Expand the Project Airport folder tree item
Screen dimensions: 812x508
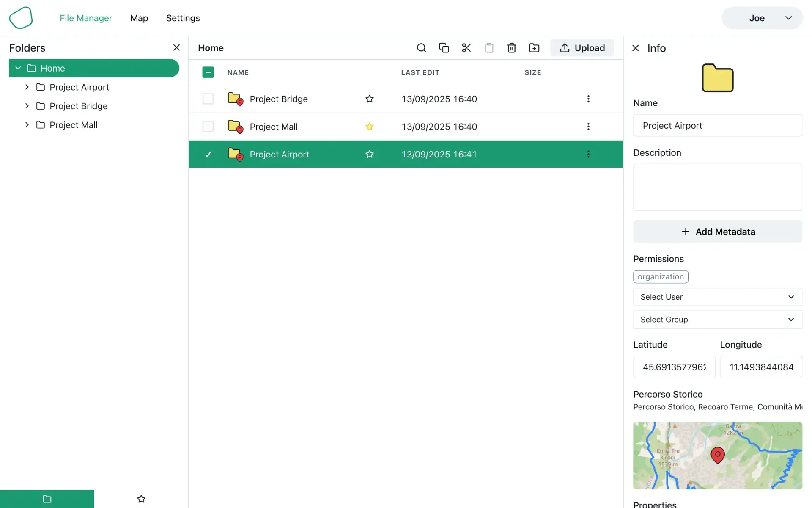pos(26,87)
